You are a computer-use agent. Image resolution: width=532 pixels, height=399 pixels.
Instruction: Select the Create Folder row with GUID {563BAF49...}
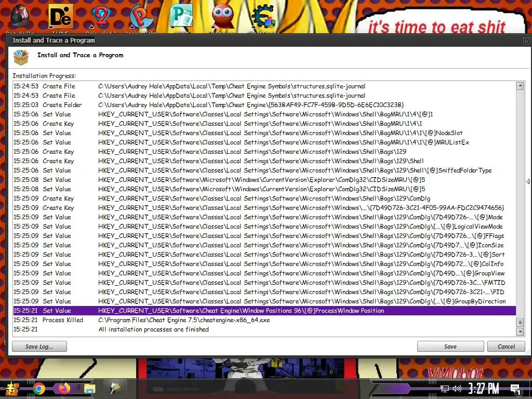coord(264,105)
